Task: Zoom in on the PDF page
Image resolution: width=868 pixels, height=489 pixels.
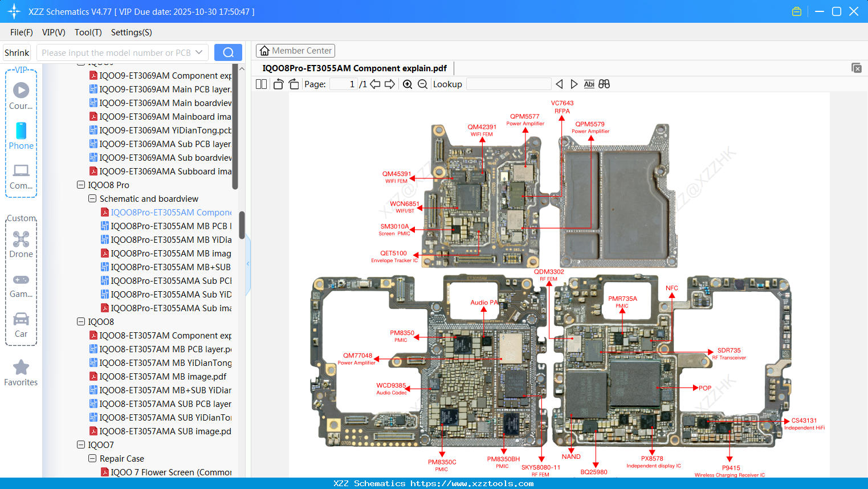Action: tap(407, 84)
